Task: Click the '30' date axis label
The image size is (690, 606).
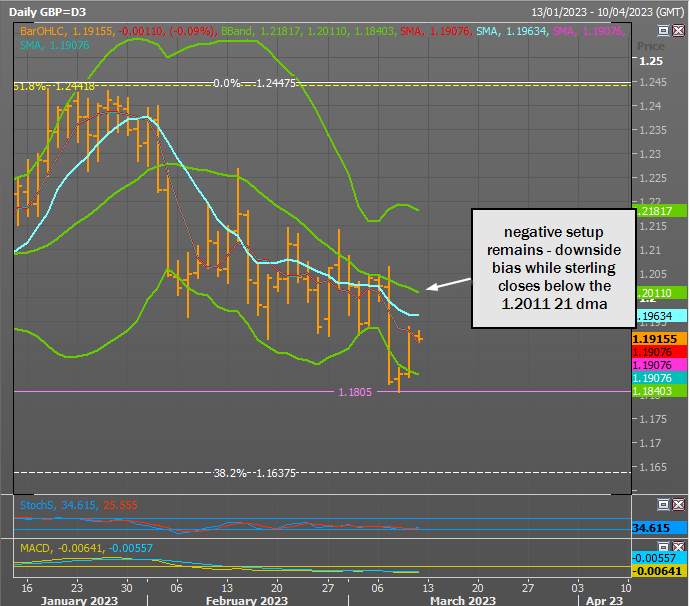Action: coord(126,588)
